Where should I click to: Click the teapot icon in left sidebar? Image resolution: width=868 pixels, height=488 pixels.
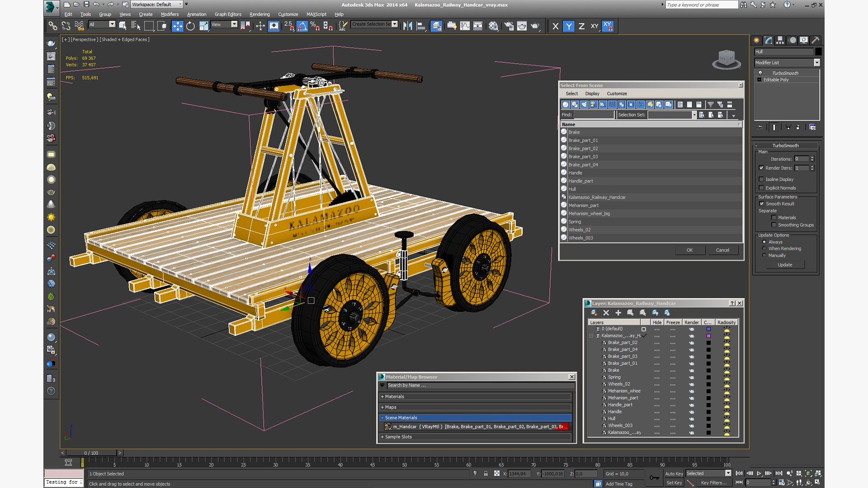pos(51,44)
